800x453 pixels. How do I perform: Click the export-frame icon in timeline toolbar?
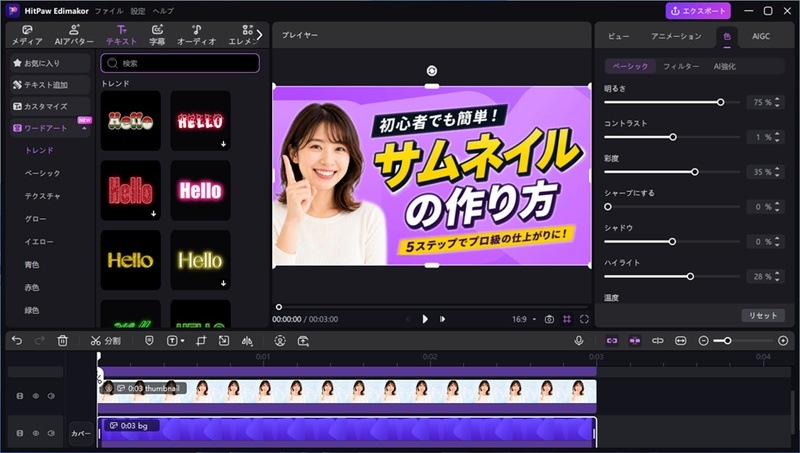coord(303,340)
